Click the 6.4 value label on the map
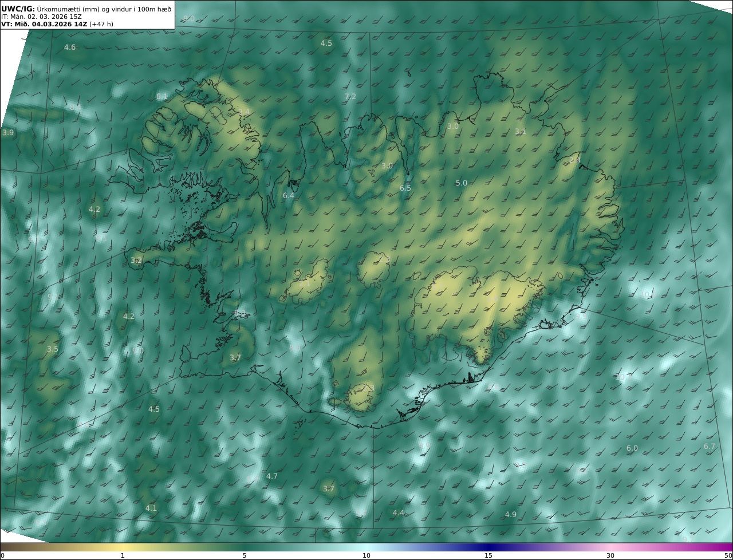This screenshot has width=733, height=560. 289,196
